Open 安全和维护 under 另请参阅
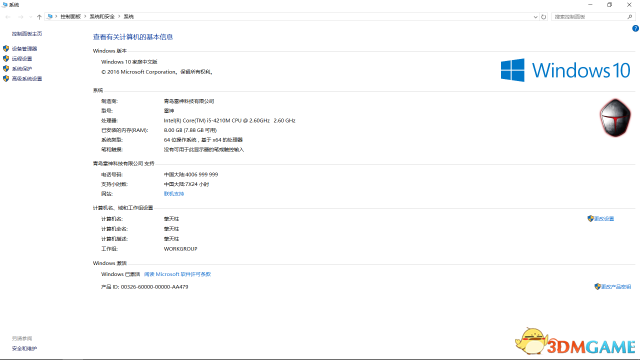640x360 pixels. pos(24,349)
